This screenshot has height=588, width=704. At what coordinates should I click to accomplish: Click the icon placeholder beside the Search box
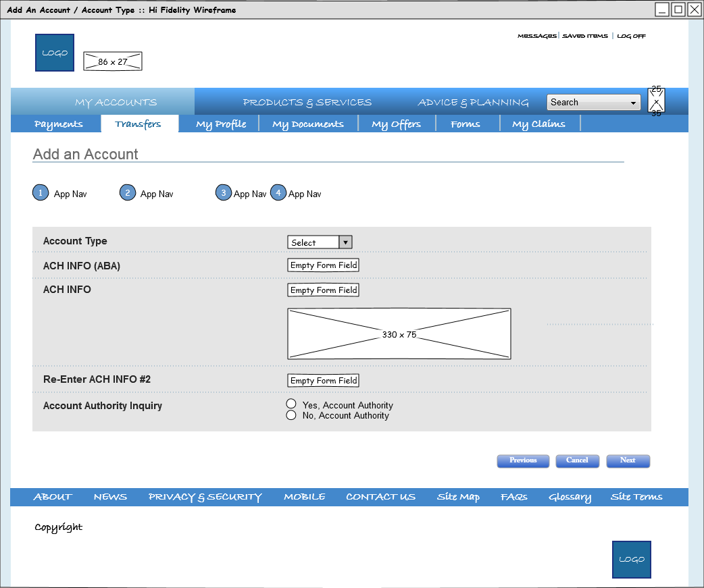[656, 101]
